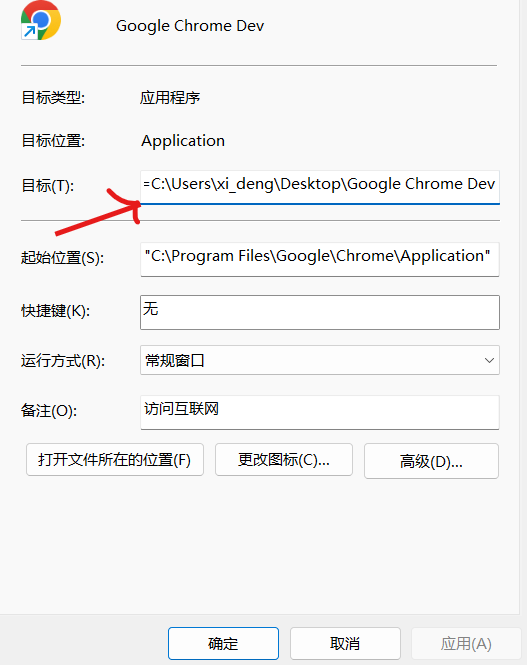This screenshot has height=665, width=527.
Task: Click the 更改图标(C)... button
Action: pos(284,460)
